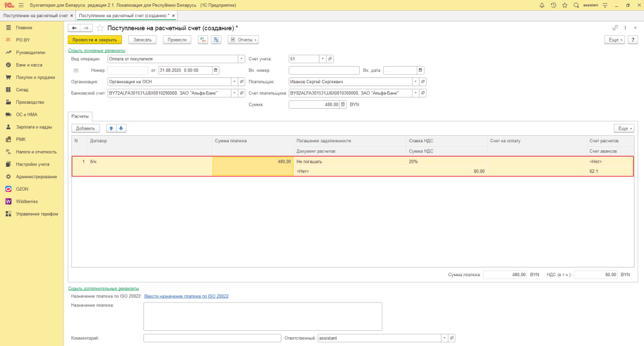
Task: Click Добавить row button
Action: tap(86, 128)
